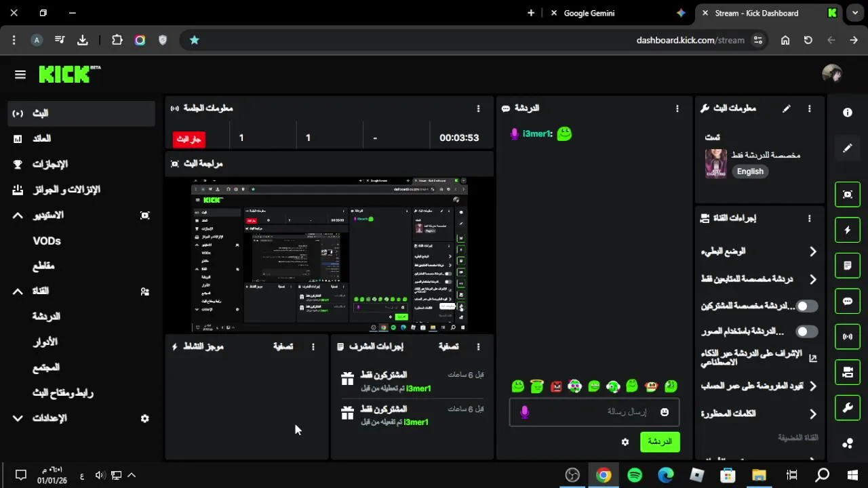Toggle the channel actions camera widget icon

[x=848, y=371]
